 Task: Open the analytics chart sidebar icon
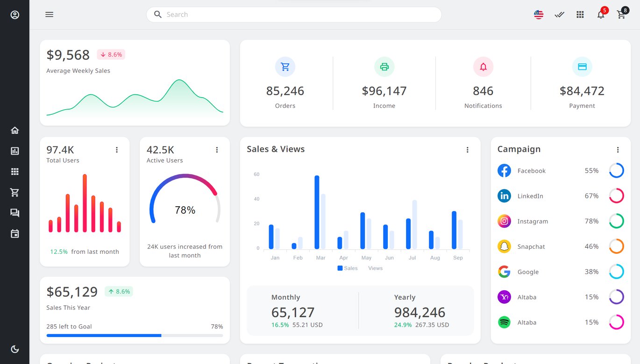[15, 151]
